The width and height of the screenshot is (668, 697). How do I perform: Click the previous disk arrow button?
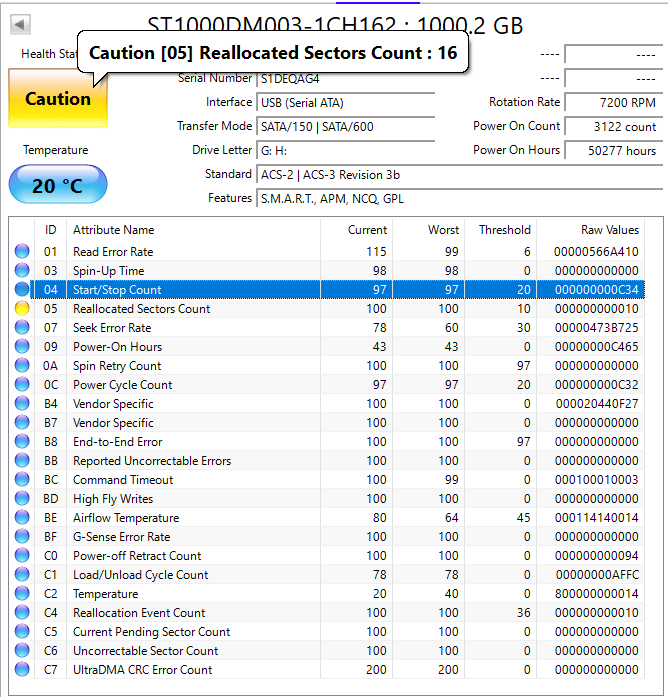(20, 24)
